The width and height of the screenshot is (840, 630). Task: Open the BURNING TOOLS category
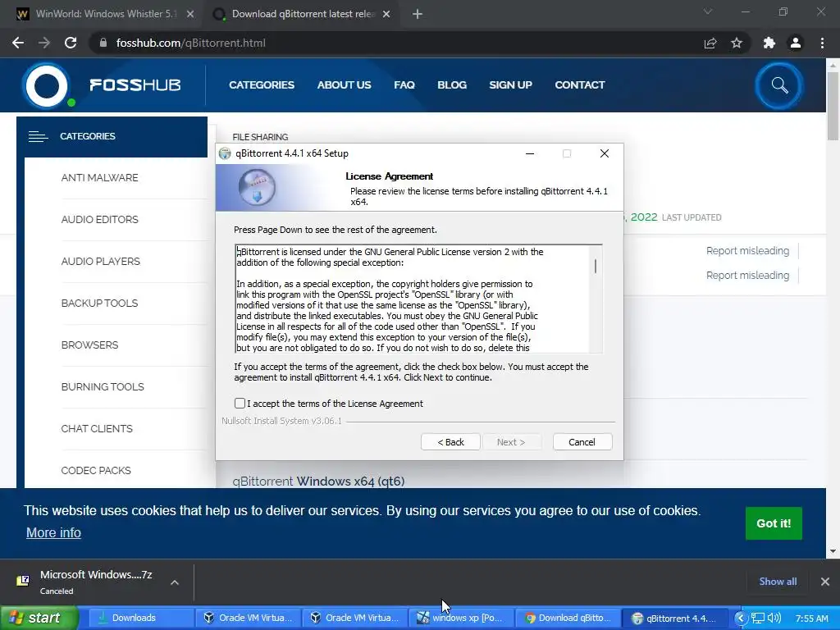click(103, 386)
